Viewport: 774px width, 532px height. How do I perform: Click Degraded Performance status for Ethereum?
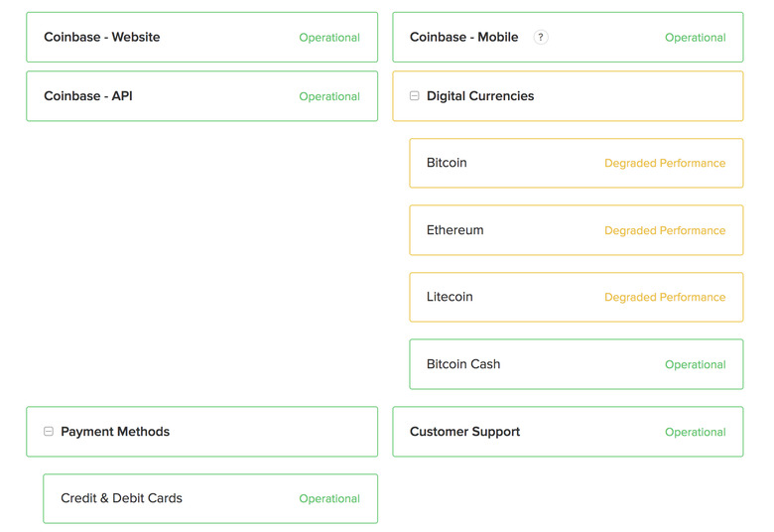(x=665, y=230)
